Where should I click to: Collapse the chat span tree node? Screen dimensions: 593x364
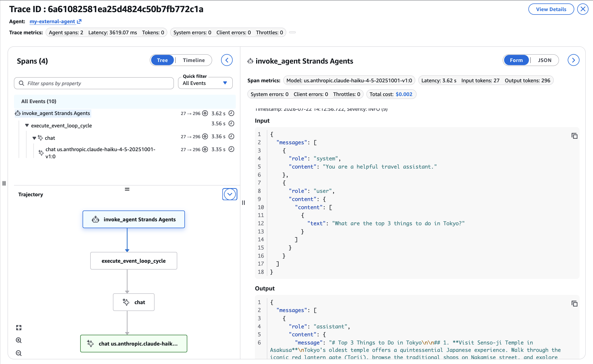(x=34, y=138)
